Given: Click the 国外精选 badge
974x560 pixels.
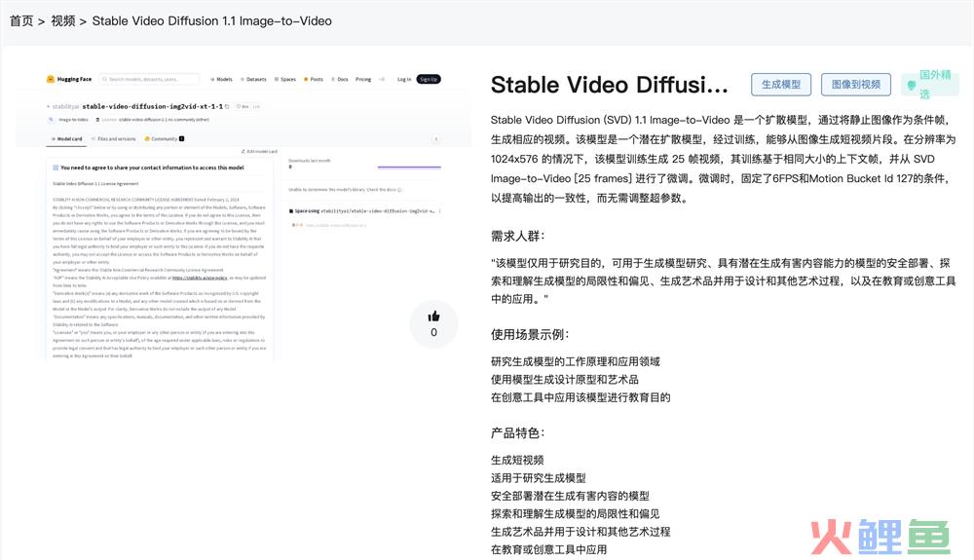Looking at the screenshot, I should [930, 85].
